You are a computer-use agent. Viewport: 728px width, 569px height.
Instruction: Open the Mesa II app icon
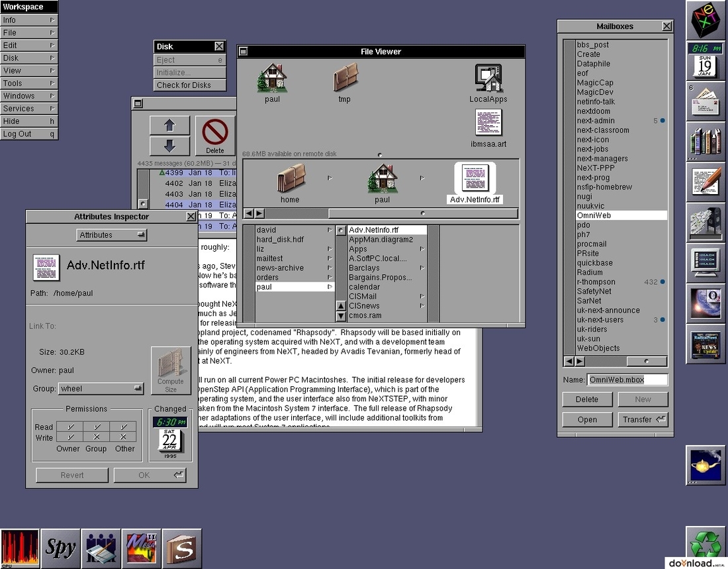[141, 548]
